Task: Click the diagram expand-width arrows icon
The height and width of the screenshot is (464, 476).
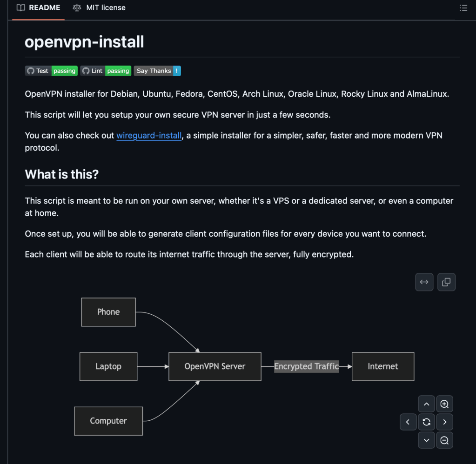Action: point(424,282)
